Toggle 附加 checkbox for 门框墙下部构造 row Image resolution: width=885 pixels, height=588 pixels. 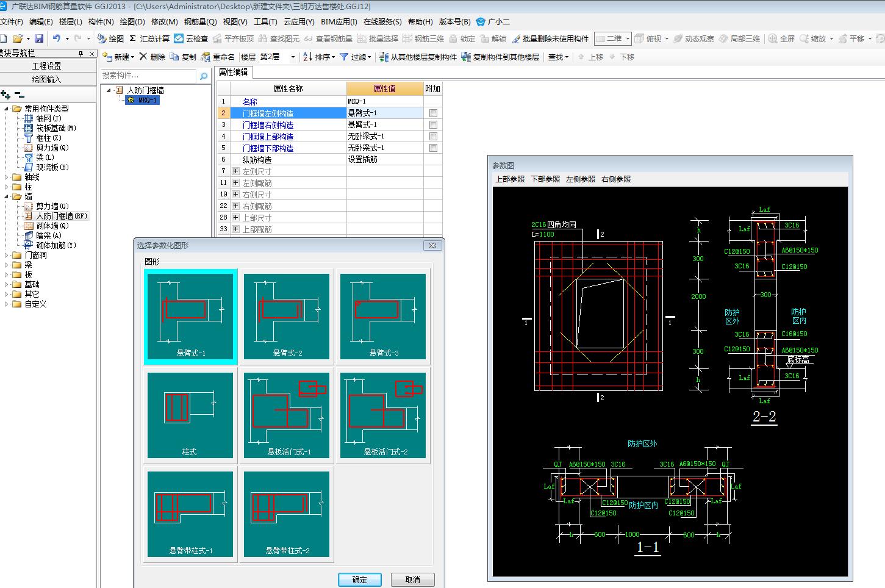tap(433, 148)
